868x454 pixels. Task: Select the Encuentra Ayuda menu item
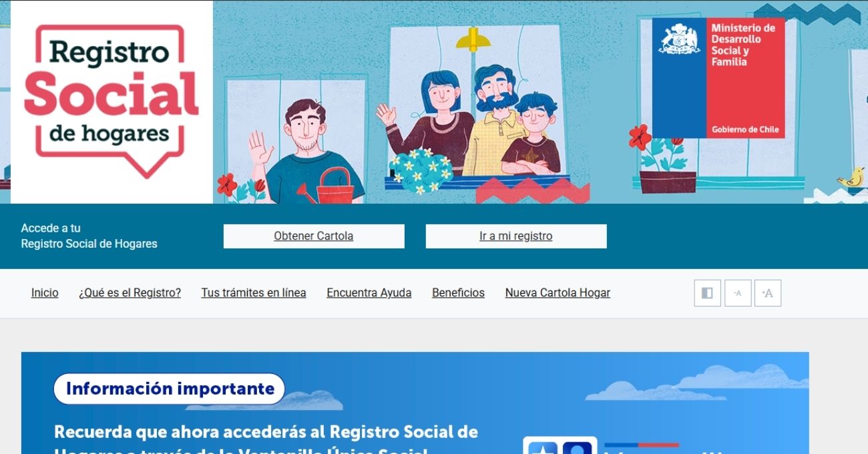(369, 293)
